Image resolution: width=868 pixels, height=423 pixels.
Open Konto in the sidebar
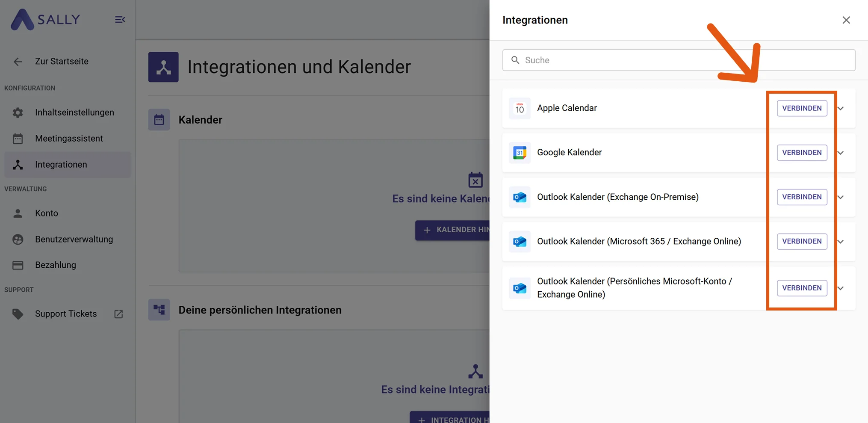[68, 213]
